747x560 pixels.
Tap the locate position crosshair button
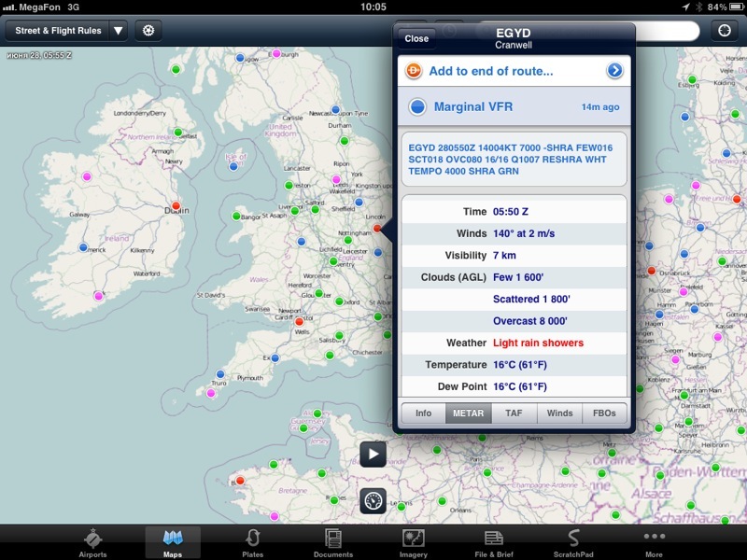(725, 30)
